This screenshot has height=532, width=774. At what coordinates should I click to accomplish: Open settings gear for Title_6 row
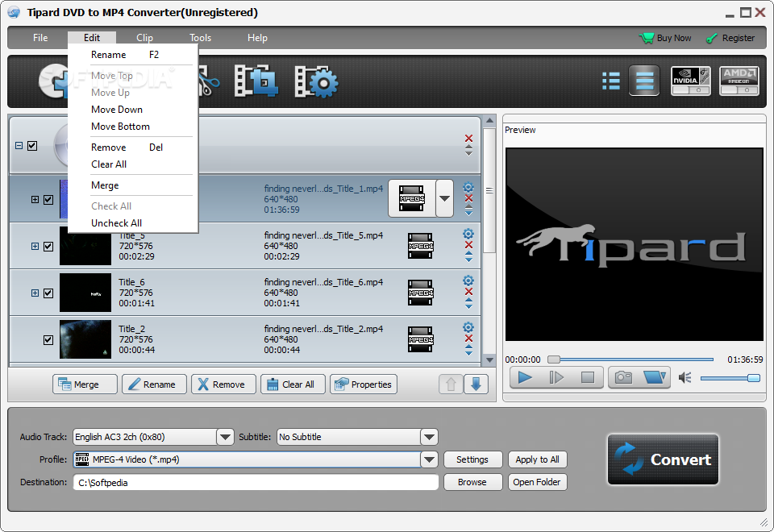468,281
